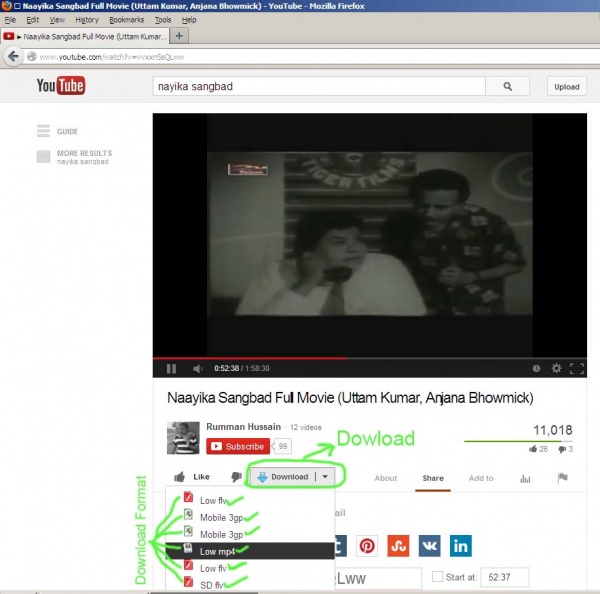Click the Upload button

[567, 86]
